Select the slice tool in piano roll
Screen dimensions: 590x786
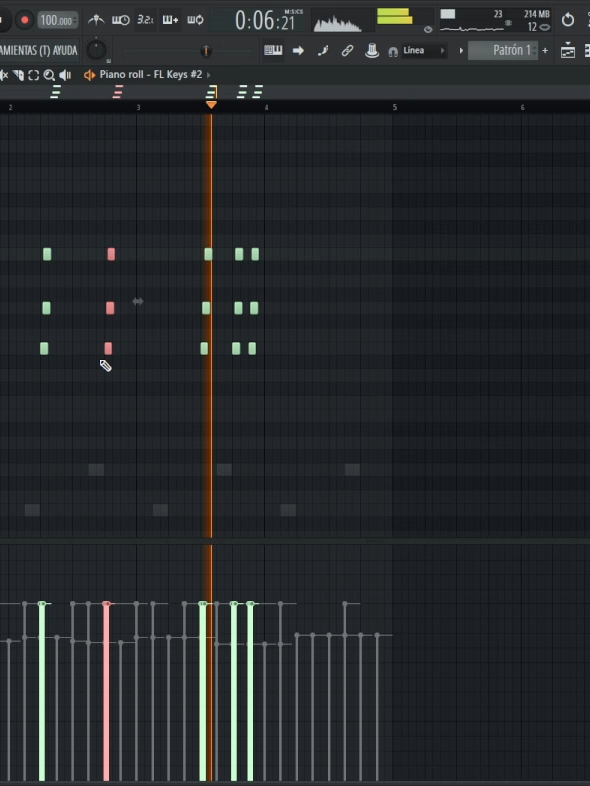[x=19, y=75]
